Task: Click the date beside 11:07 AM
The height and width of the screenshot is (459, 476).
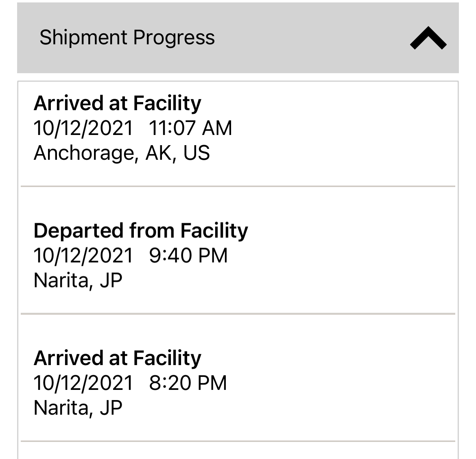Action: pyautogui.click(x=83, y=128)
